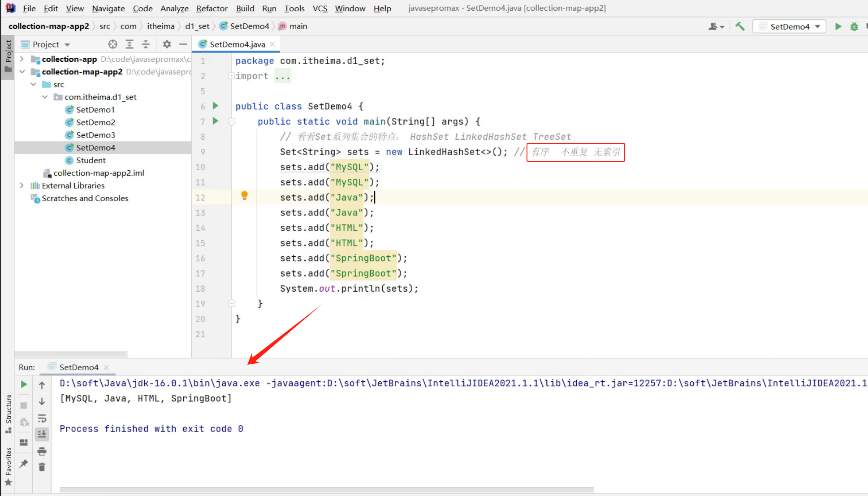Toggle soft-wrap in the Run console
Viewport: 868px width, 496px height.
42,418
